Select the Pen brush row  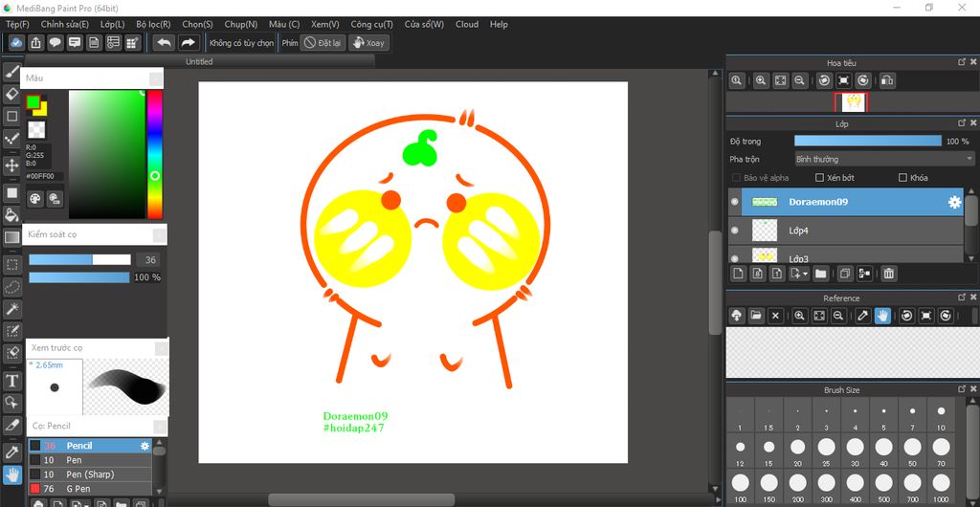pos(90,460)
